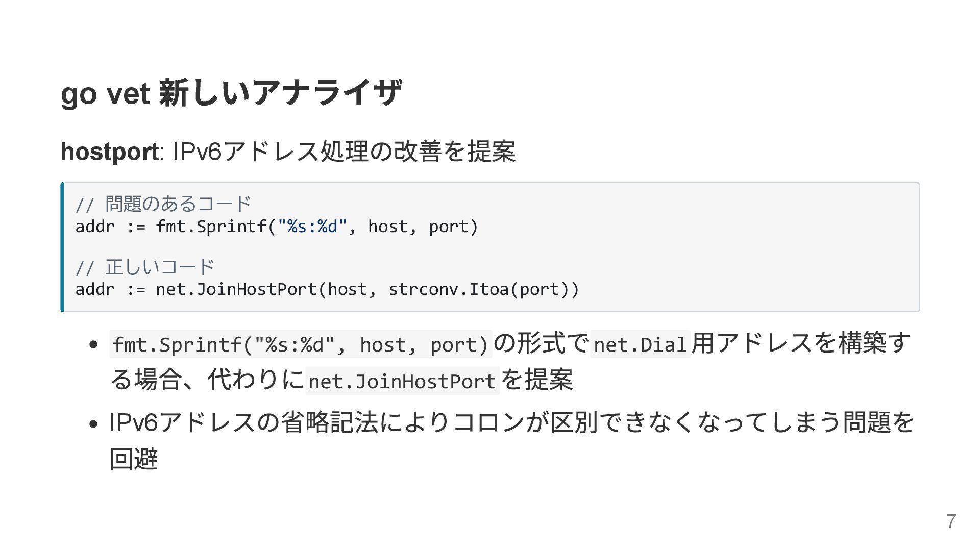Image resolution: width=980 pixels, height=551 pixels.
Task: Click "を提案" after the inline net.JoinHostPort
Action: tap(537, 380)
